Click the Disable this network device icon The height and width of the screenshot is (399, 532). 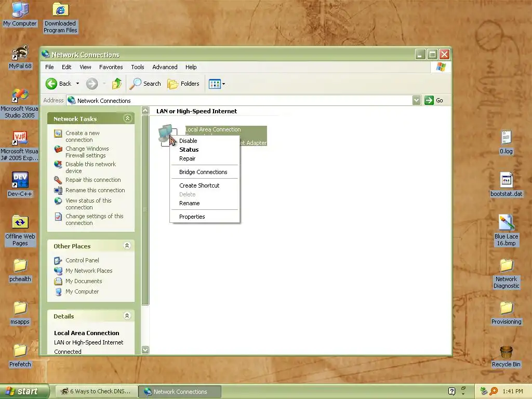point(58,165)
